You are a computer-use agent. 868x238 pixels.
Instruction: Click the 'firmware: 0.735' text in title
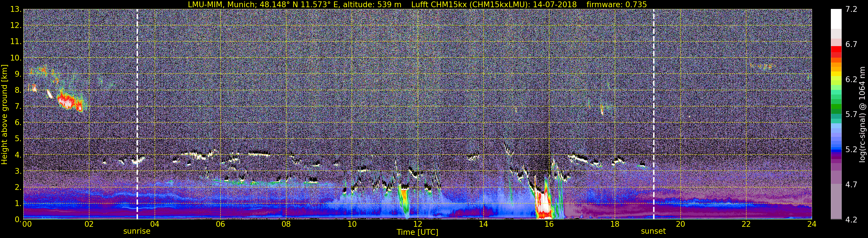(x=617, y=4)
